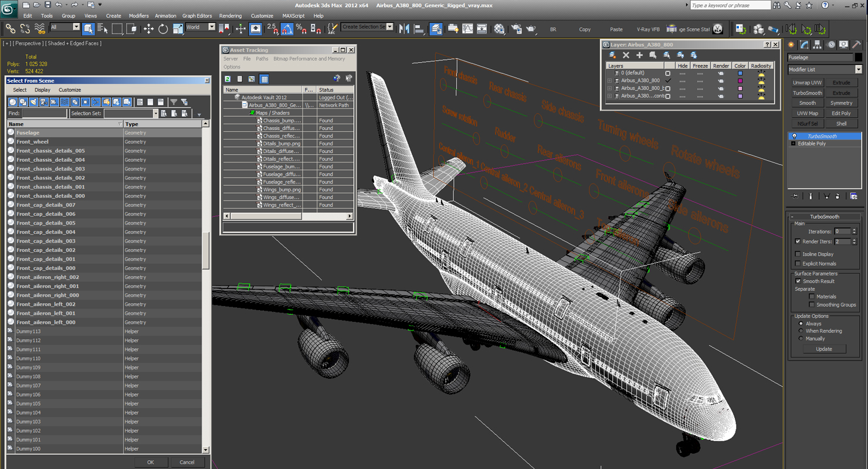Screen dimensions: 868x469
Task: Click the Unwrap UVW modifier button
Action: tap(808, 83)
